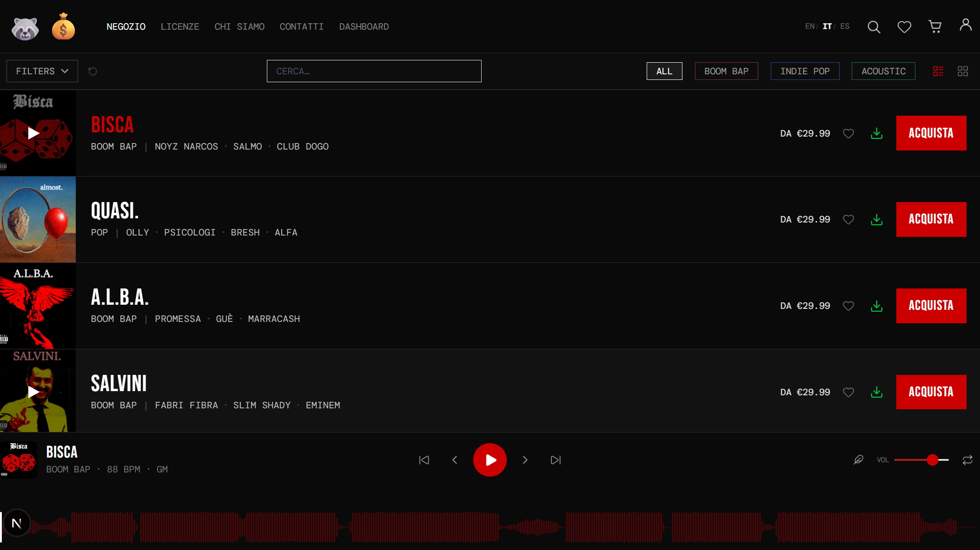
Task: Click ACQUISTA for Bisca
Action: [x=931, y=133]
